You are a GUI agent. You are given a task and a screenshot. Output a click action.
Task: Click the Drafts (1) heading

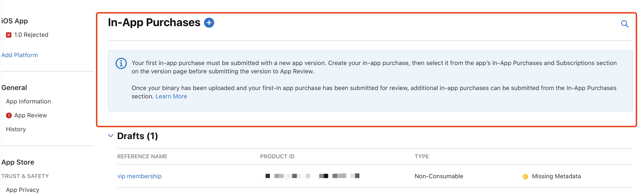(137, 136)
